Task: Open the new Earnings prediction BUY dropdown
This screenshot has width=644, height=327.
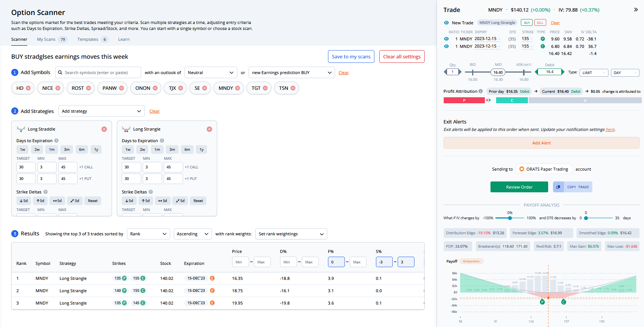Action: pyautogui.click(x=292, y=73)
